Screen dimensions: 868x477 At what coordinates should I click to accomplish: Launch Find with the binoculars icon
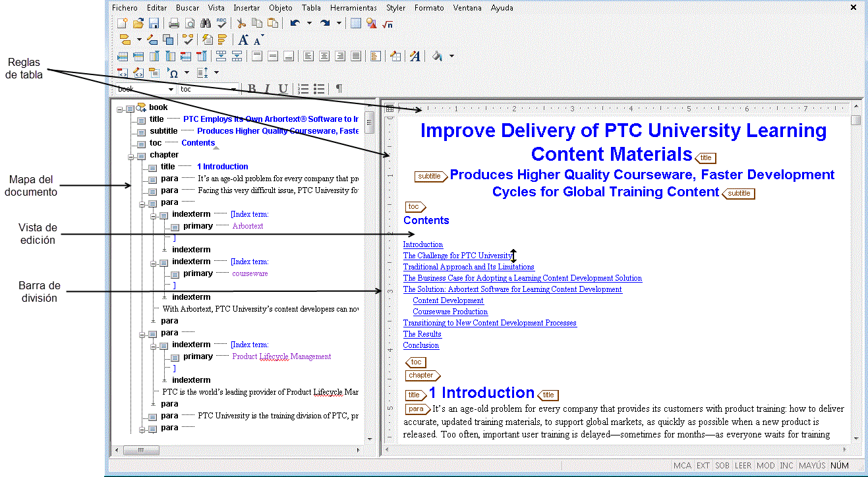point(205,23)
